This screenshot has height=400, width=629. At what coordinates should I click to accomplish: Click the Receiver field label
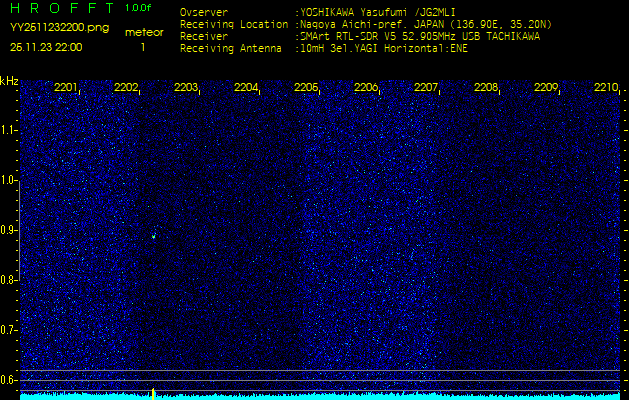point(204,37)
